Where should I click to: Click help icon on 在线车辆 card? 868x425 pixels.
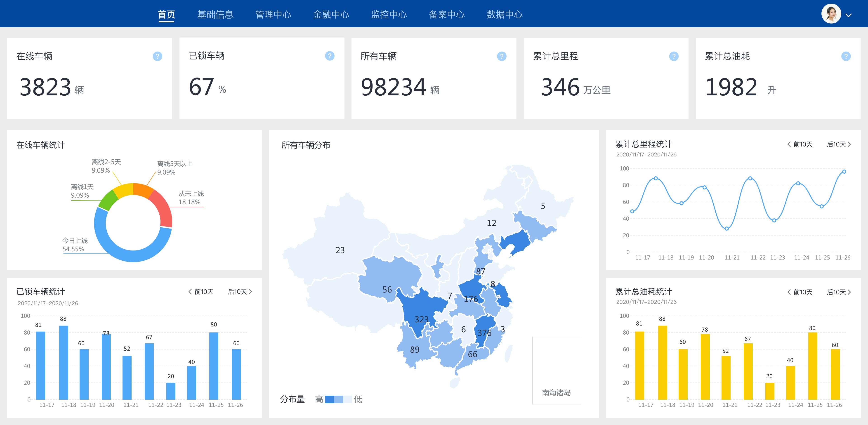[x=157, y=56]
